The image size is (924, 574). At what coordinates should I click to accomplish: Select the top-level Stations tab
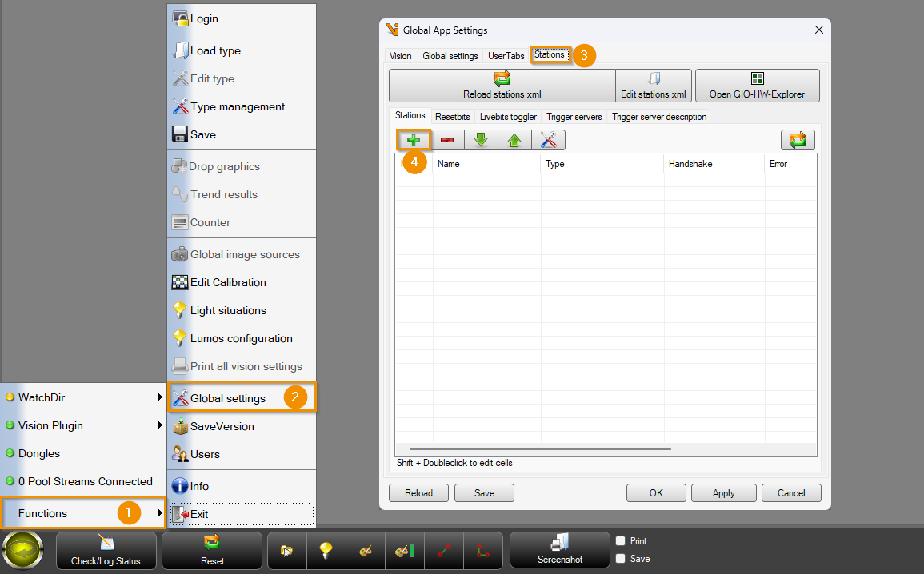coord(550,54)
